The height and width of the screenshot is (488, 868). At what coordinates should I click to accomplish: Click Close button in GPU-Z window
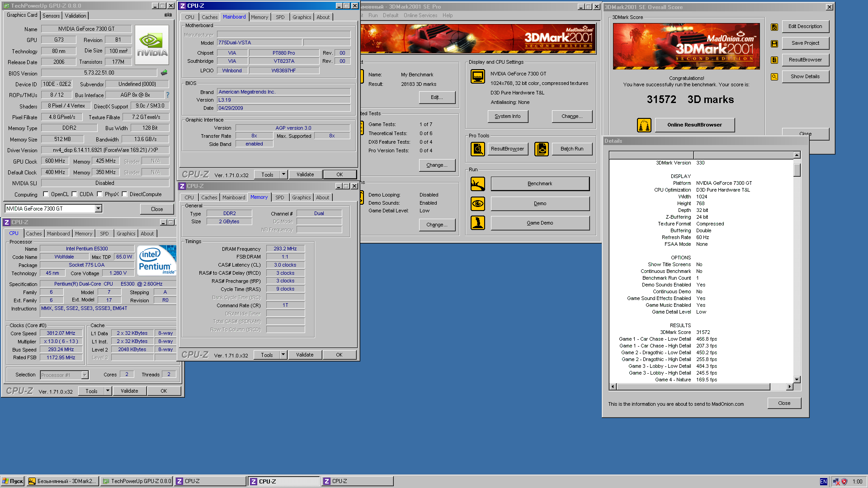click(157, 209)
